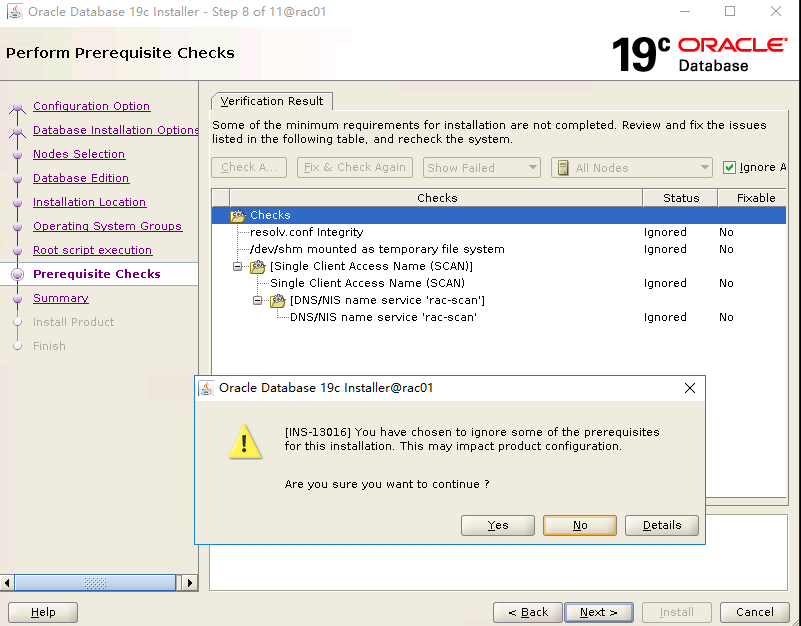Select the top-level Checks row
The width and height of the screenshot is (801, 626).
point(499,215)
